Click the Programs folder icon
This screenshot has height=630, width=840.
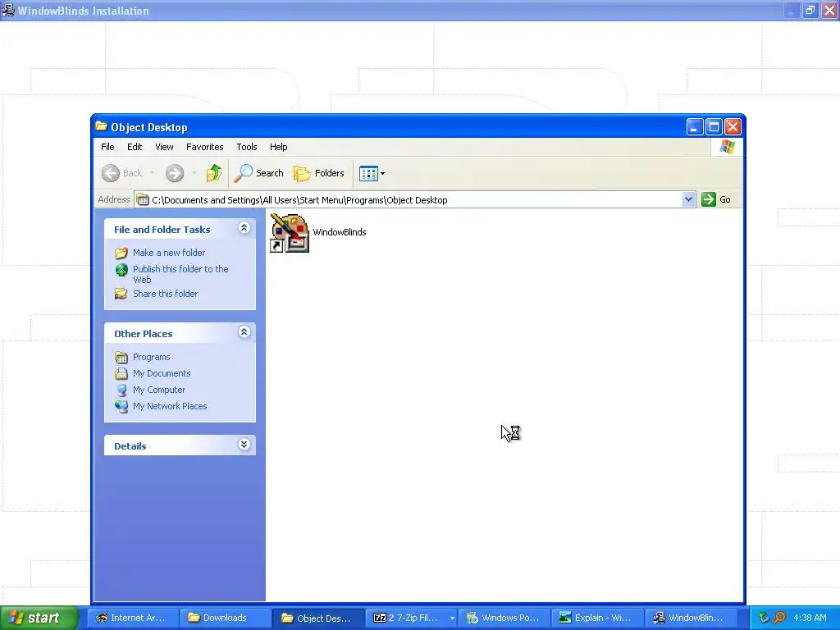(121, 357)
